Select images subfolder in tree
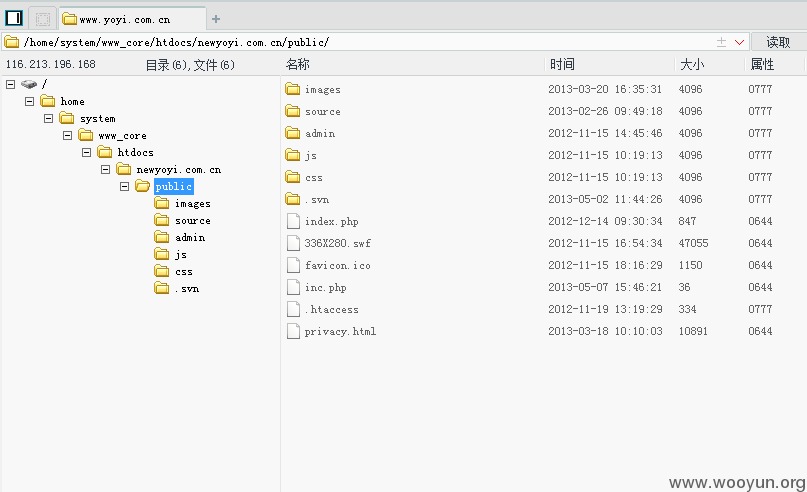The height and width of the screenshot is (492, 807). pyautogui.click(x=192, y=203)
